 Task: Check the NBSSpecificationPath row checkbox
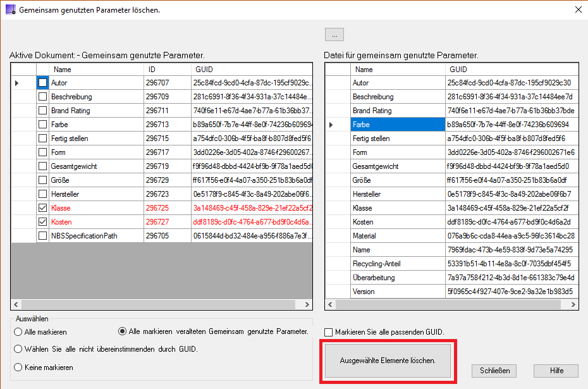[x=43, y=235]
